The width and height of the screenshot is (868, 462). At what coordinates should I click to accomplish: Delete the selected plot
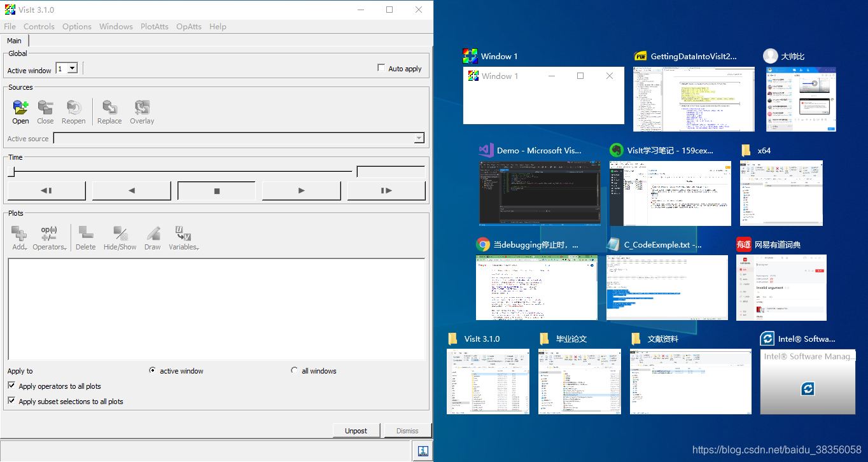pyautogui.click(x=85, y=237)
